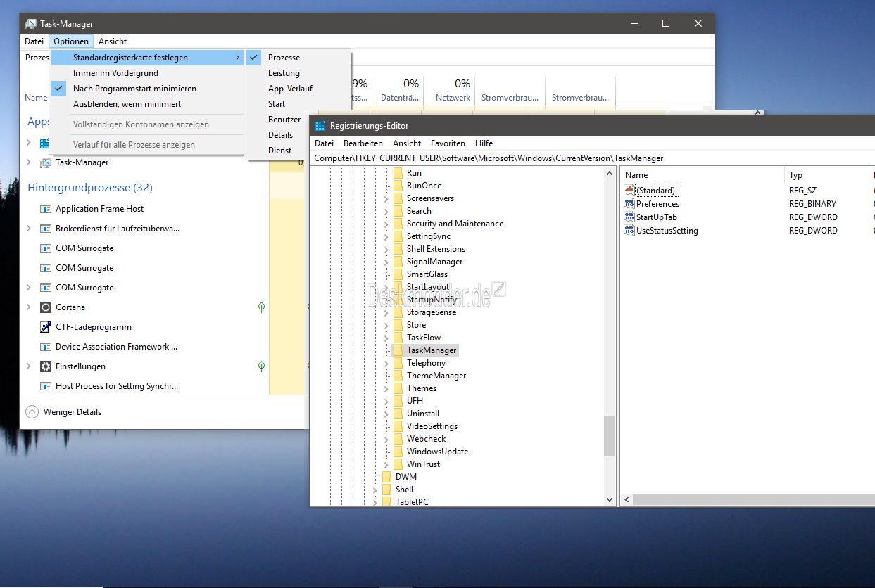This screenshot has height=588, width=875.
Task: Click 'Standardregisterkarte festlegen' menu entry
Action: [146, 58]
